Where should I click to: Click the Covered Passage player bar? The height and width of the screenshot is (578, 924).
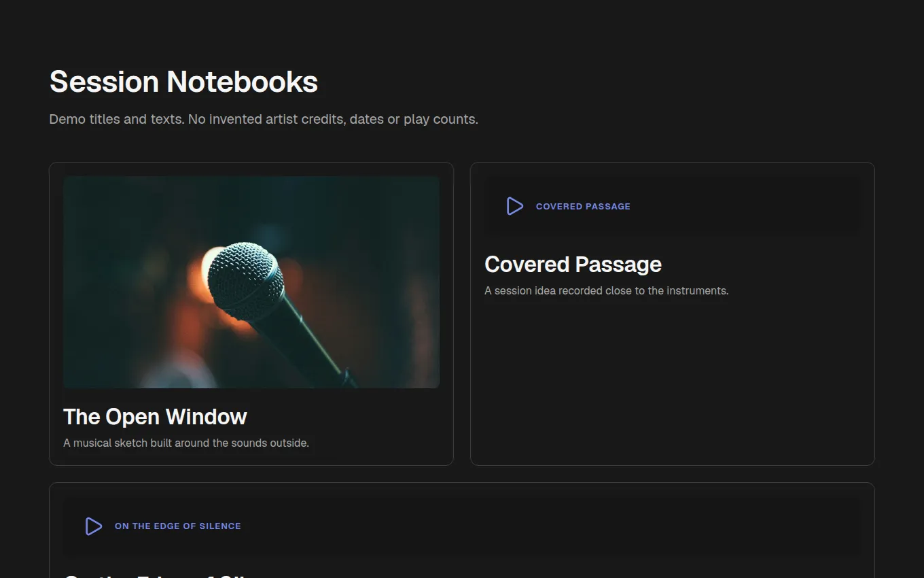(x=672, y=206)
